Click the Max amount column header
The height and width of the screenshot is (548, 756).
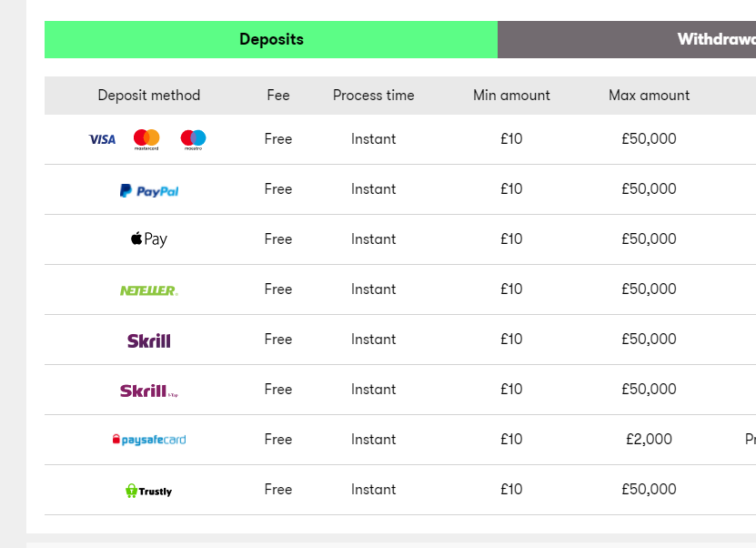click(649, 96)
